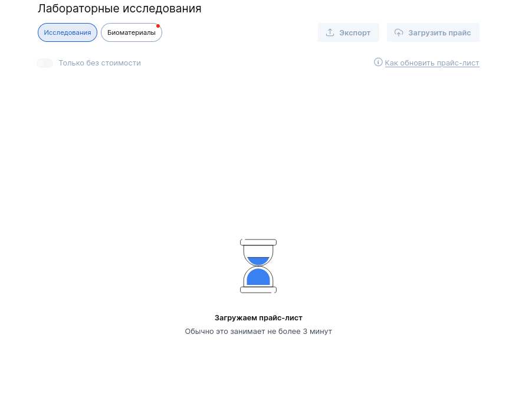Screen dimensions: 532x400
Task: Open the Как обновить прайс-лист link
Action: (x=432, y=63)
